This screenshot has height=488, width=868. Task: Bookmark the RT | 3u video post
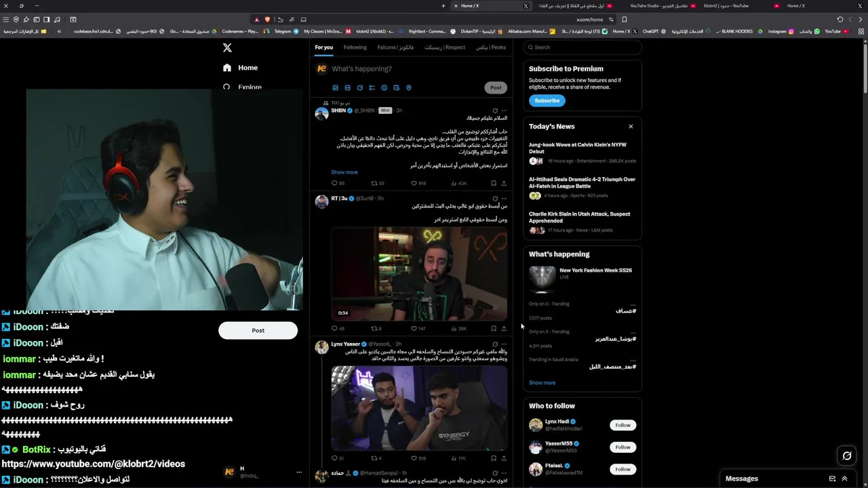493,328
